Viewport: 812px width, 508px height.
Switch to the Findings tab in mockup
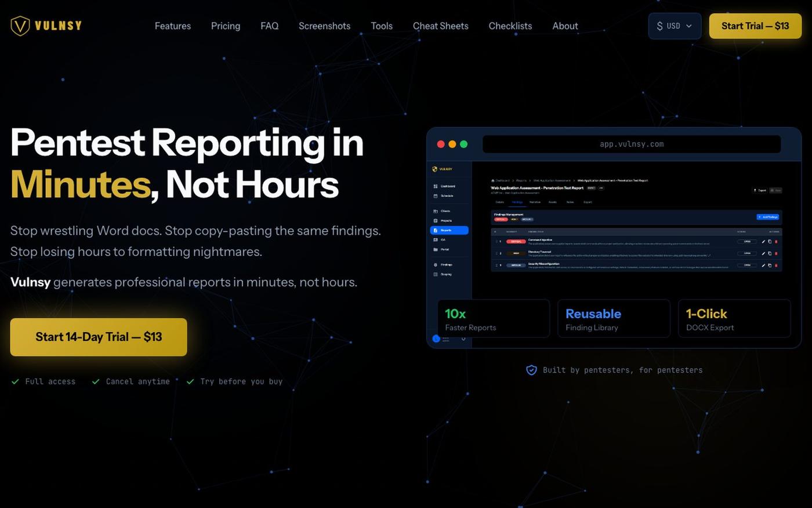tap(517, 202)
